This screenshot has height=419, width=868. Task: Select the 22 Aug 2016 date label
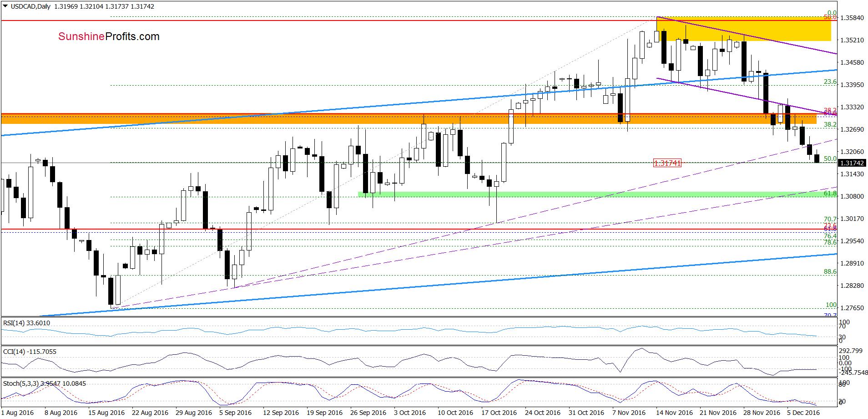click(x=150, y=413)
